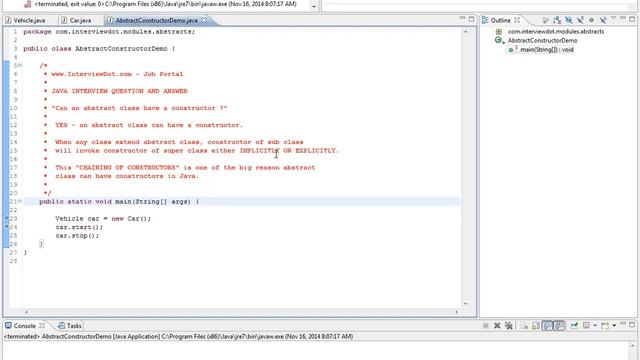
Task: Click Clear Console icon
Action: (524, 325)
